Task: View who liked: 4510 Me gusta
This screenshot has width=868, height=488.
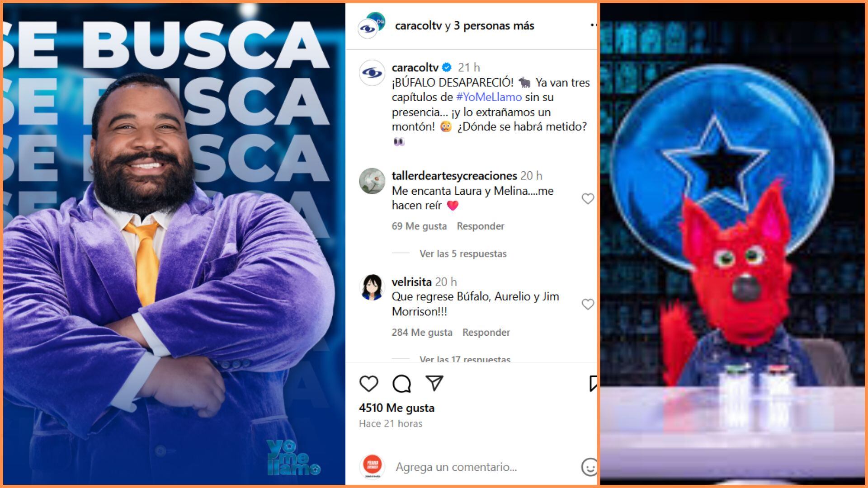Action: click(396, 408)
